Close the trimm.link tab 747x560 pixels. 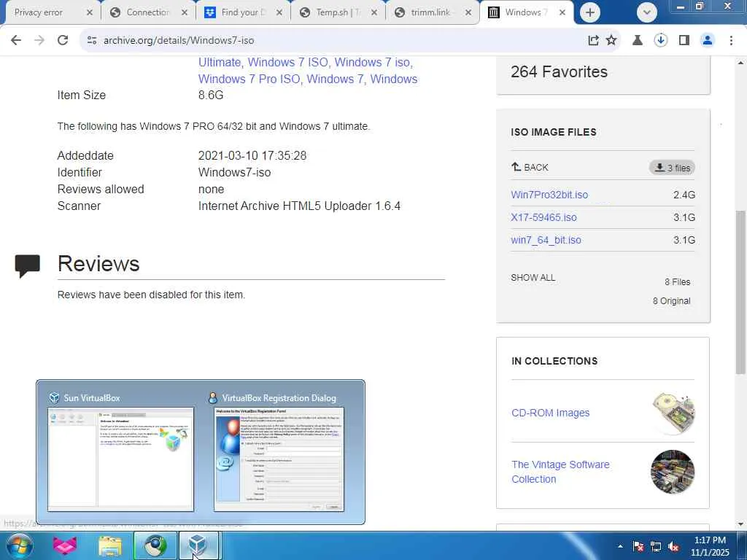point(469,13)
